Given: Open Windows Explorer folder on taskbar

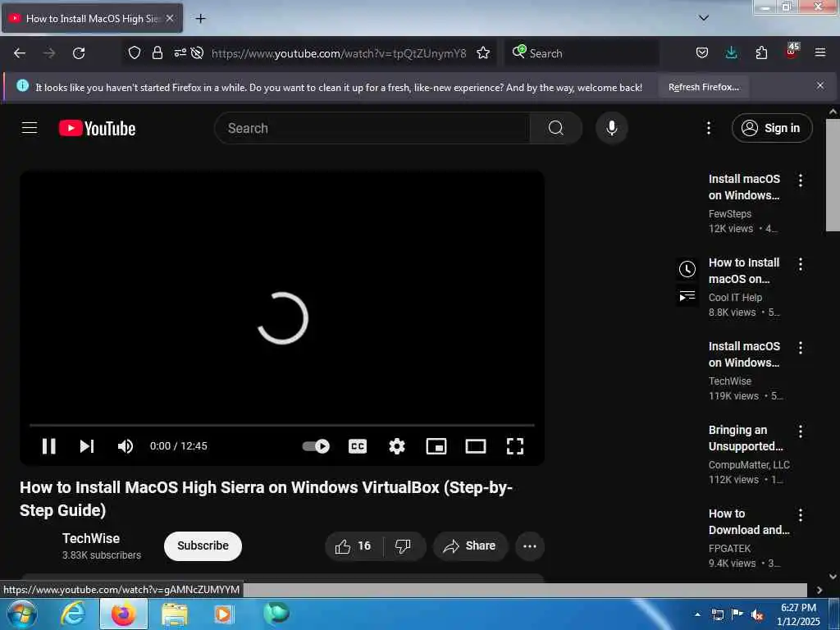Looking at the screenshot, I should [x=175, y=614].
